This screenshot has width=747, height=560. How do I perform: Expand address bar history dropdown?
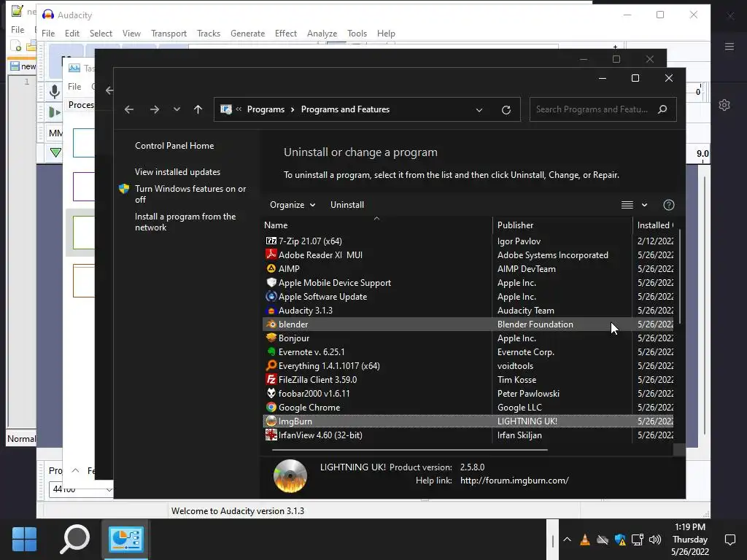coord(479,110)
